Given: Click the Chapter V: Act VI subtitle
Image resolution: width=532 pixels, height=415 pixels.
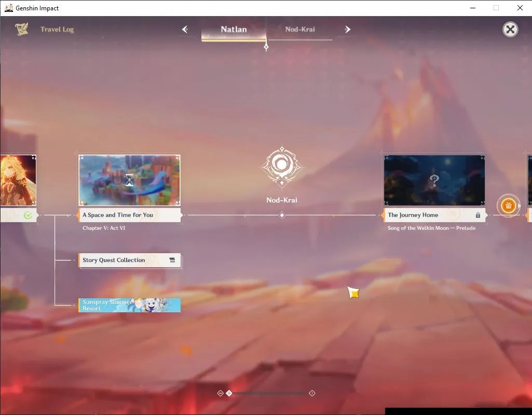Looking at the screenshot, I should tap(104, 228).
